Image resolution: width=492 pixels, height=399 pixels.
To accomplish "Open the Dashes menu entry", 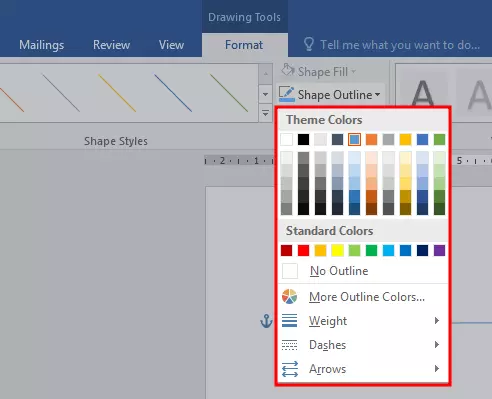I will coord(363,345).
